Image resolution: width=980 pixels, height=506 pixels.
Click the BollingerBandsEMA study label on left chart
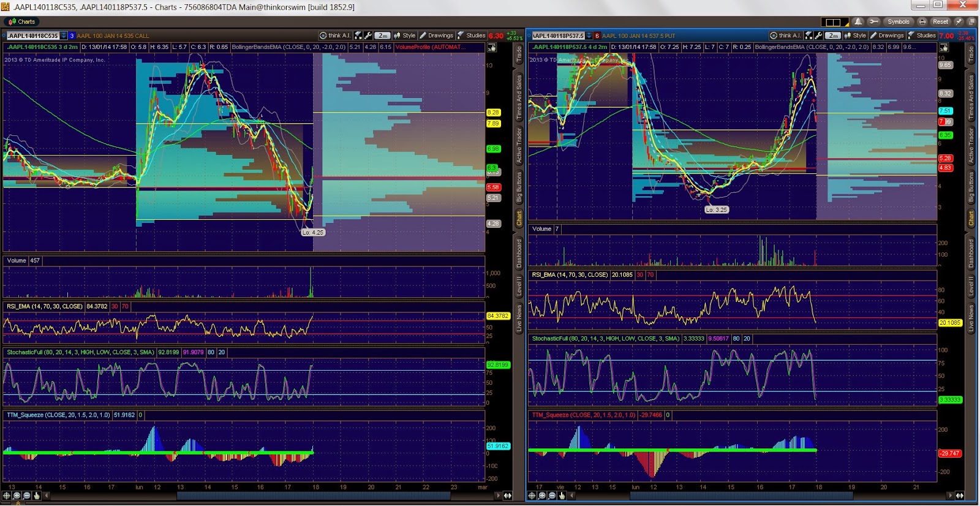click(289, 47)
